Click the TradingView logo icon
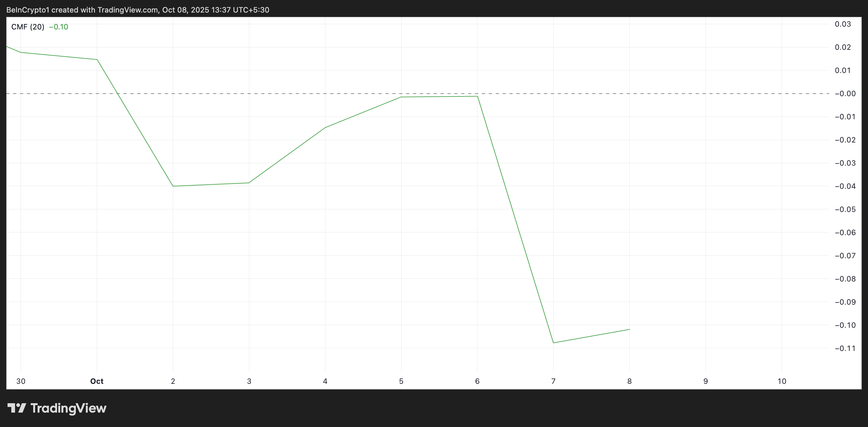Screen dimensions: 868x427 (17, 408)
